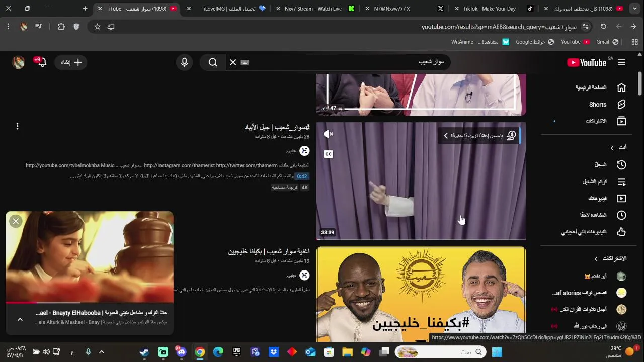Switch to the TikTok - Make Your Day tab
The height and width of the screenshot is (362, 644).
pos(494,9)
